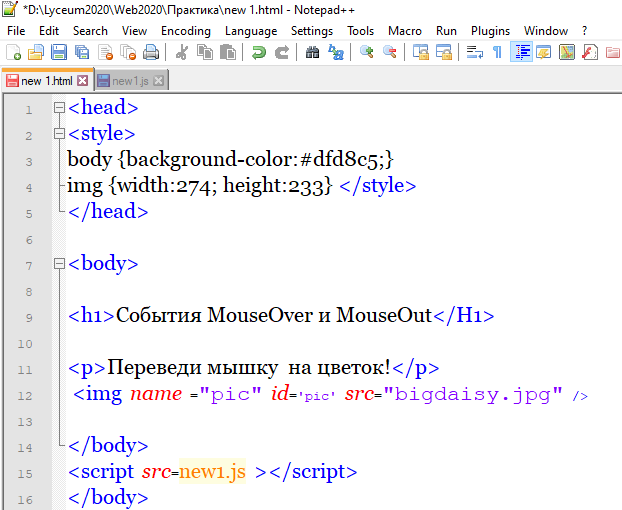This screenshot has height=510, width=622.
Task: Click the Cut scissors icon
Action: pos(181,52)
